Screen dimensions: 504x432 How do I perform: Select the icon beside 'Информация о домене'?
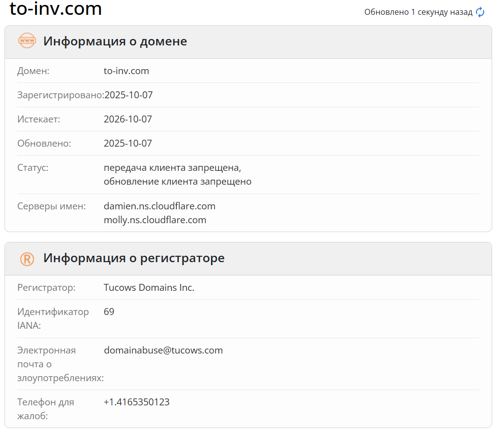[x=27, y=41]
